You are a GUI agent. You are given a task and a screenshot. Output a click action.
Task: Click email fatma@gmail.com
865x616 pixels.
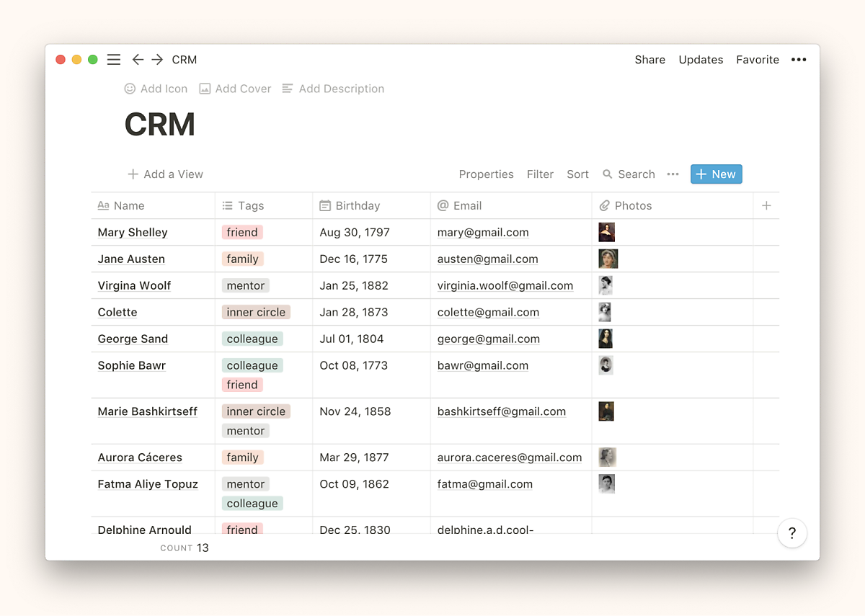[x=485, y=484]
